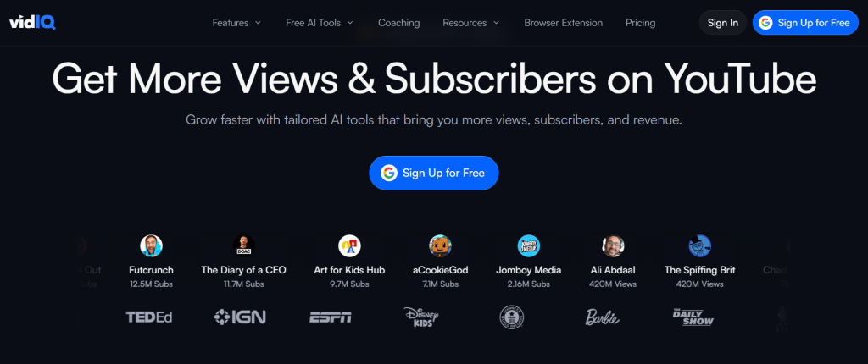Select The Diary of a CEO avatar

point(243,246)
